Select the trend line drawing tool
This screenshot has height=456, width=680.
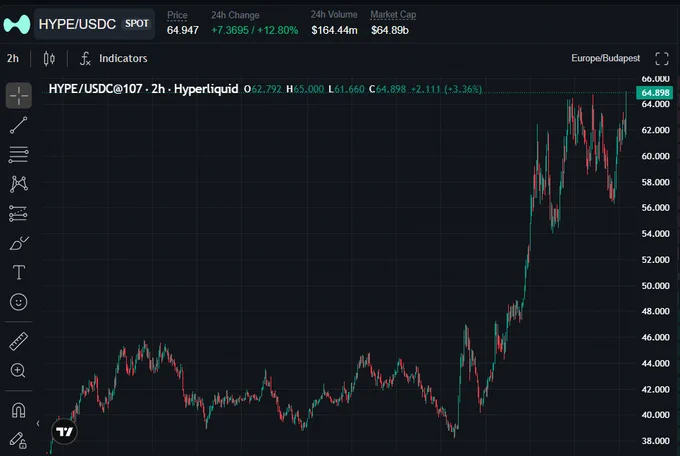18,125
